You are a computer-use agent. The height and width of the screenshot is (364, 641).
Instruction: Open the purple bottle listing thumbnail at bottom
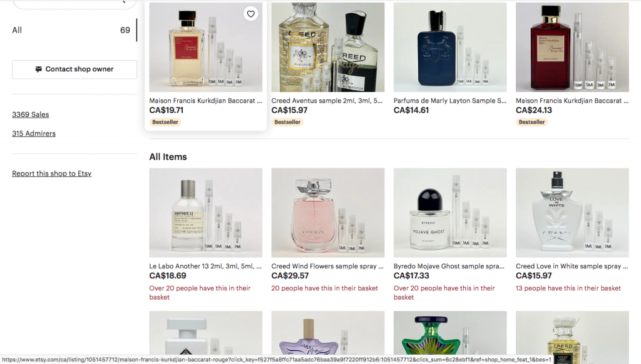[328, 333]
